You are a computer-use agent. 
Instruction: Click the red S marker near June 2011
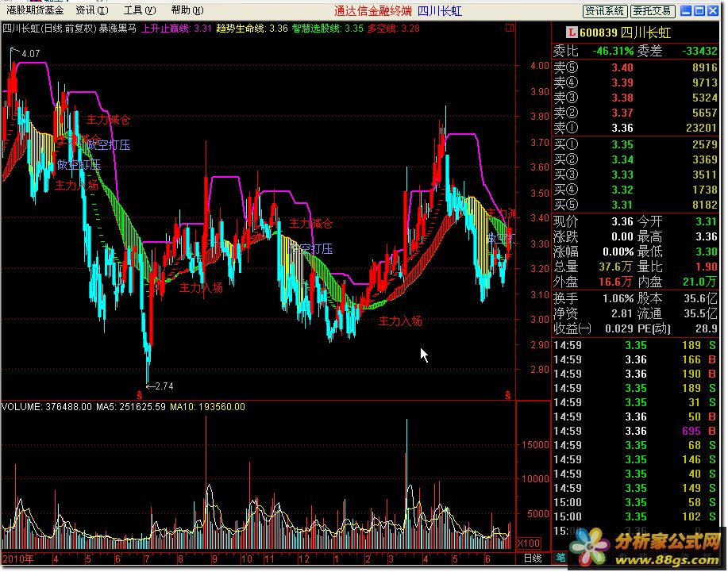tap(508, 395)
